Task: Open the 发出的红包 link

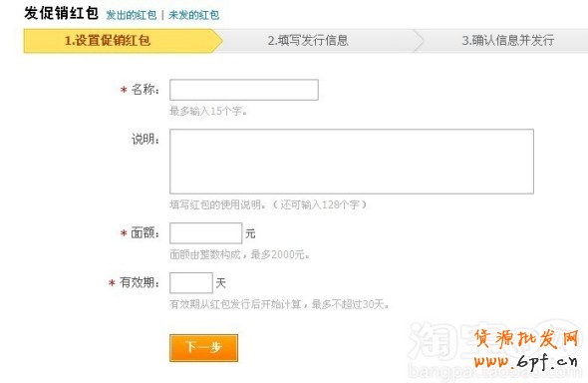Action: 132,15
